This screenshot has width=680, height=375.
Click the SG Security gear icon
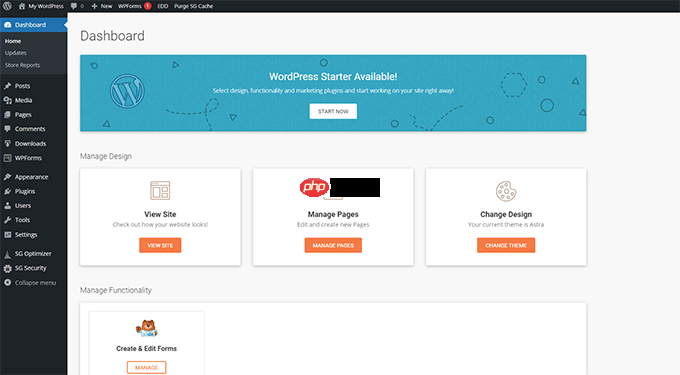click(x=7, y=268)
